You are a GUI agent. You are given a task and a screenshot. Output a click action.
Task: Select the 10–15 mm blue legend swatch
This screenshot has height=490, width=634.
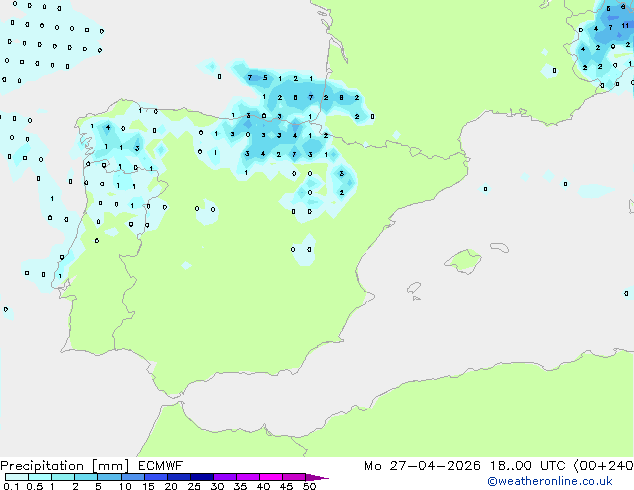(132, 477)
